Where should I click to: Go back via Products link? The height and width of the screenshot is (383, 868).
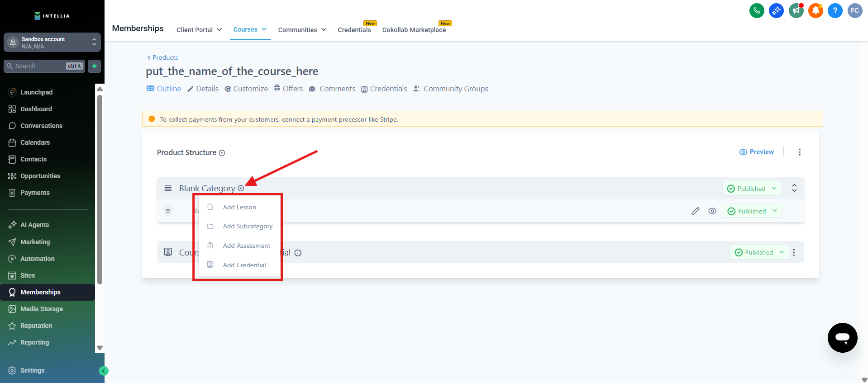(x=162, y=57)
